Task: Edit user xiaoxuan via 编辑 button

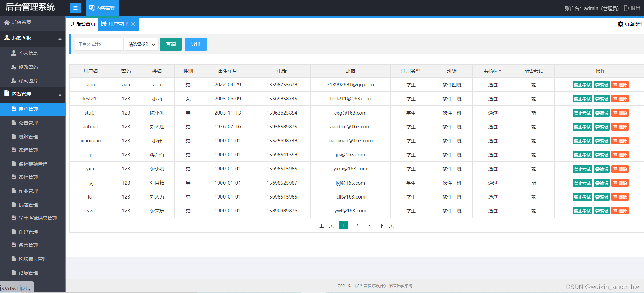Action: [602, 141]
